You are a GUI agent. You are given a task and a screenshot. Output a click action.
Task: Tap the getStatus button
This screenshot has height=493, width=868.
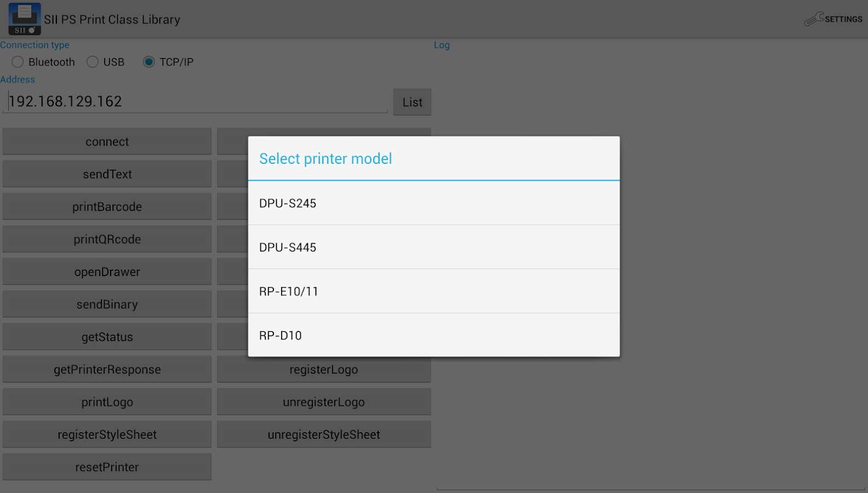107,337
